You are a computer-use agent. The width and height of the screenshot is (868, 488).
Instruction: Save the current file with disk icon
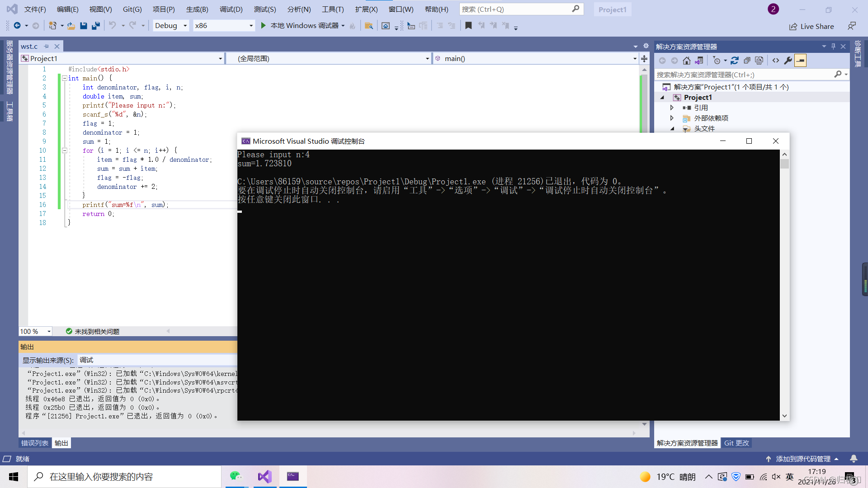84,26
